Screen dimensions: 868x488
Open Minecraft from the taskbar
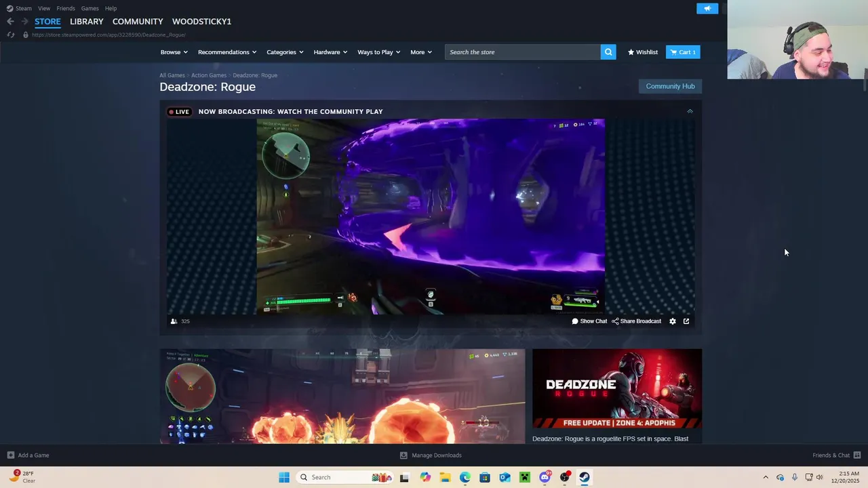point(524,477)
